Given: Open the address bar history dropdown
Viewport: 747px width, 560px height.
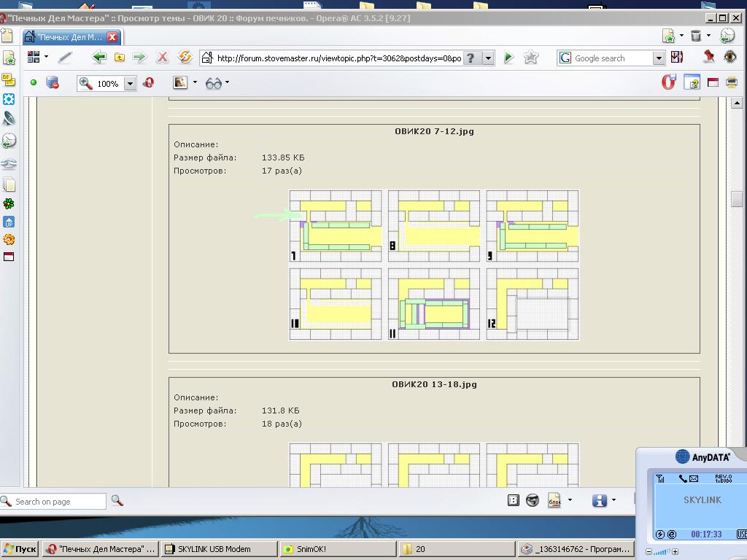Looking at the screenshot, I should (489, 58).
